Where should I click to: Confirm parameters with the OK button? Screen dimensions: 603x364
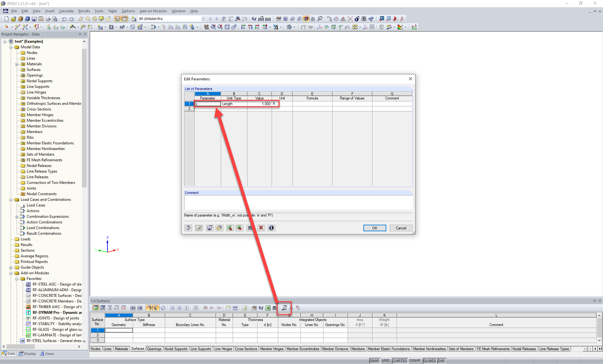pyautogui.click(x=374, y=228)
